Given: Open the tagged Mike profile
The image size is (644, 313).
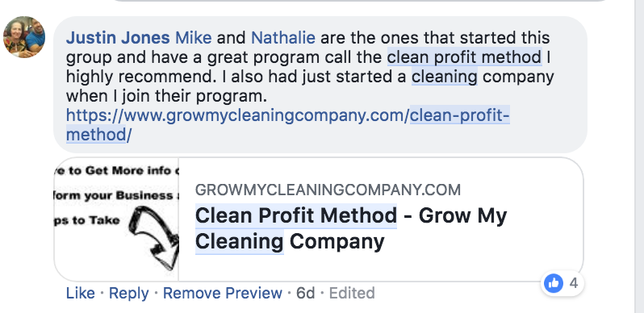Looking at the screenshot, I should pos(194,38).
